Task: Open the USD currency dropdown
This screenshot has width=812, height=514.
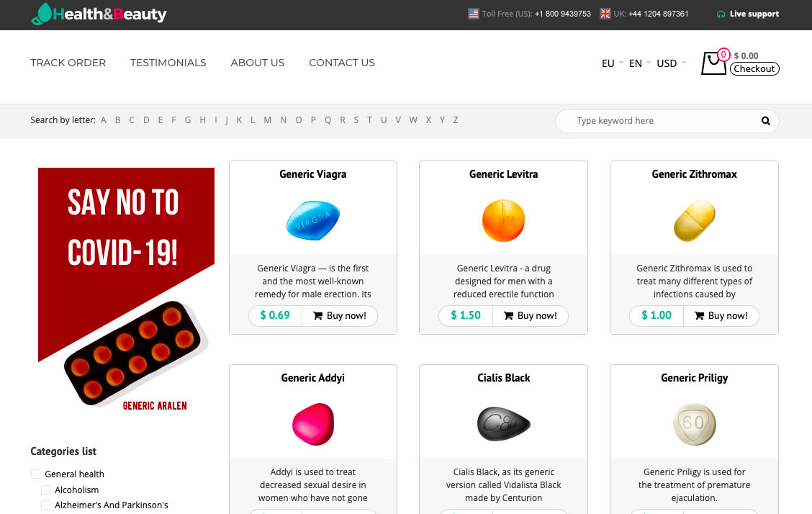Action: point(671,63)
